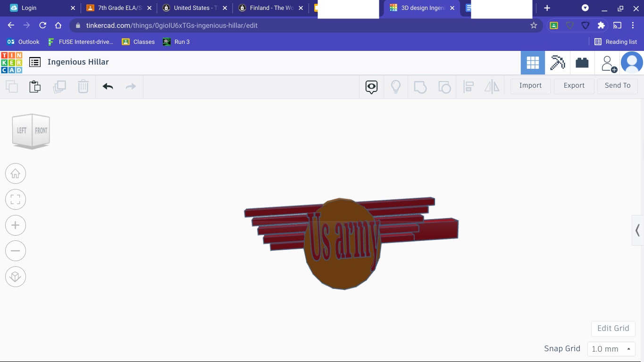Open the Outlook bookmark

point(23,42)
